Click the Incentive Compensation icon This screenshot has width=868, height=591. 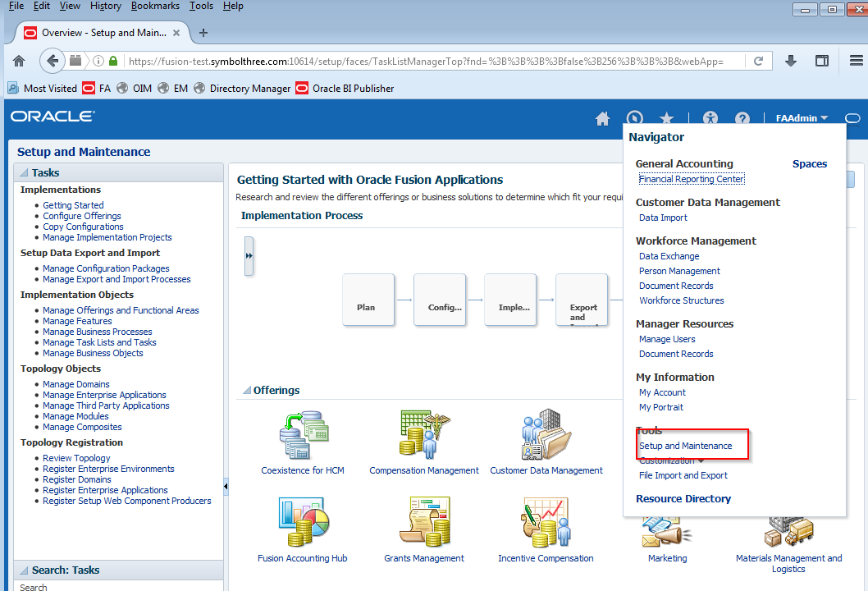click(x=546, y=523)
